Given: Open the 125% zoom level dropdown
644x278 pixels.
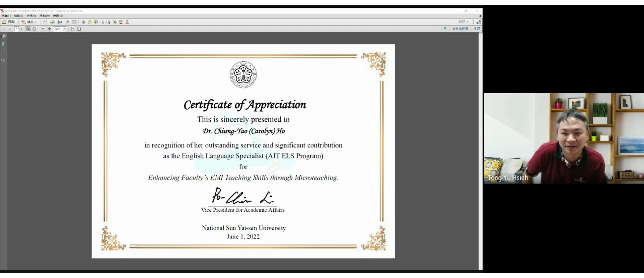Looking at the screenshot, I should pyautogui.click(x=64, y=29).
